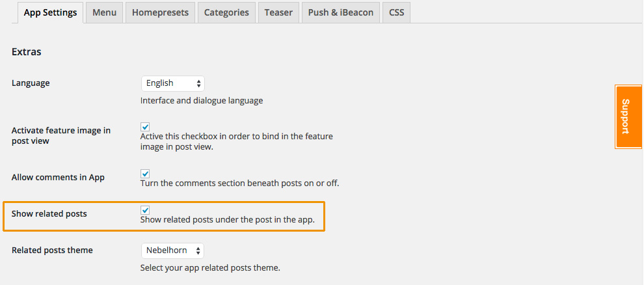The width and height of the screenshot is (644, 285).
Task: Click the Related posts theme label
Action: pos(52,250)
